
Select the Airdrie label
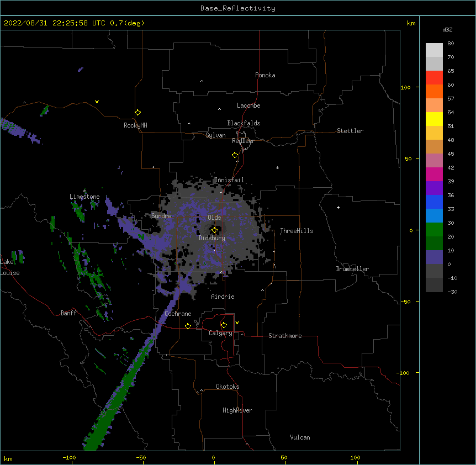[x=223, y=297]
